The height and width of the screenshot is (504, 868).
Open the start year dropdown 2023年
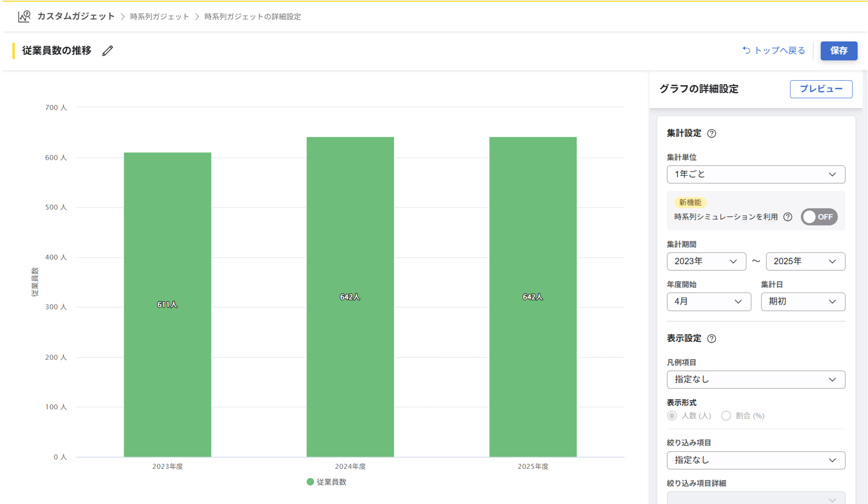pyautogui.click(x=706, y=262)
